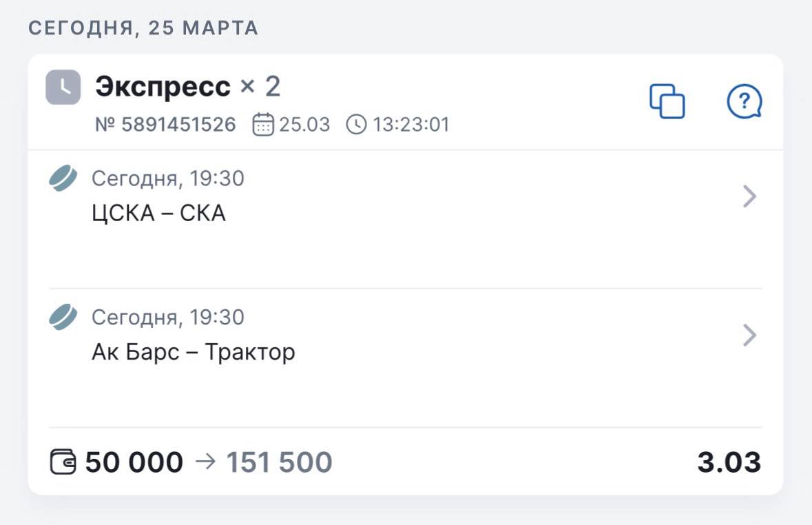Click the hockey puck icon for ЦСКА – СКА
The height and width of the screenshot is (525, 812).
click(x=63, y=178)
